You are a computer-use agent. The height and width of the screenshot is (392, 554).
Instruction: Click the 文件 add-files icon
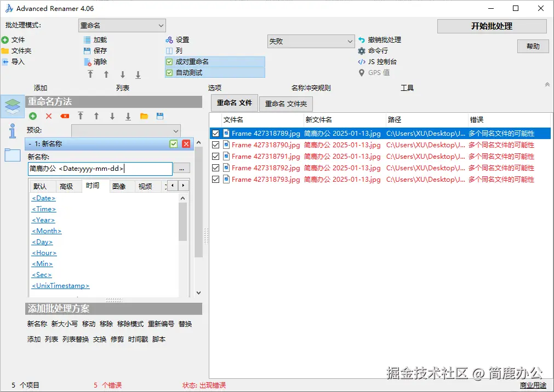coord(5,40)
